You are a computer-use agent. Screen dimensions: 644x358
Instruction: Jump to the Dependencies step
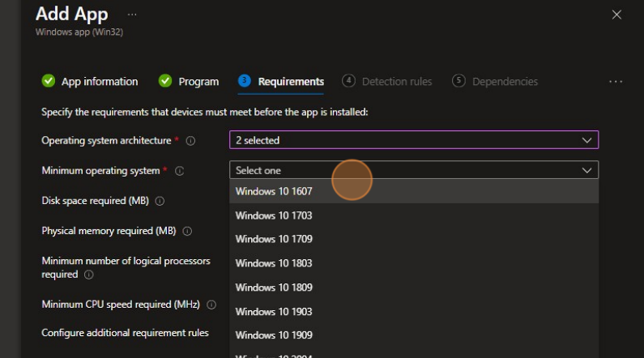495,82
